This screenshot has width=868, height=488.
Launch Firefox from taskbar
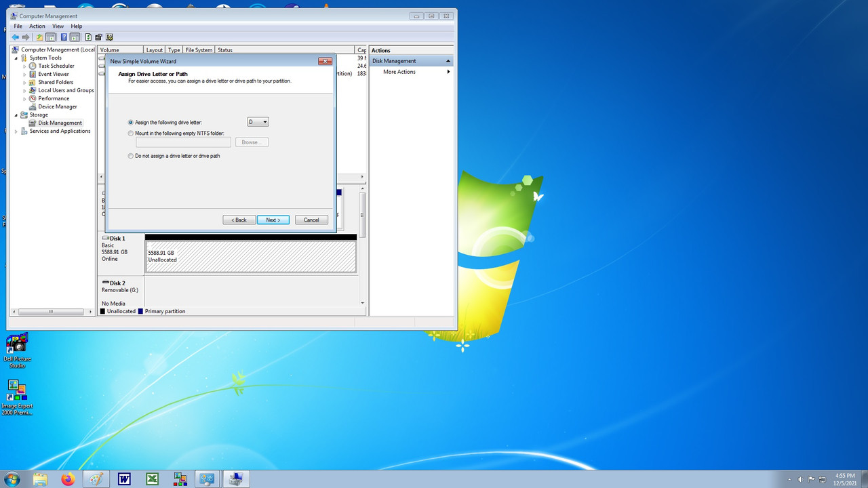point(68,479)
